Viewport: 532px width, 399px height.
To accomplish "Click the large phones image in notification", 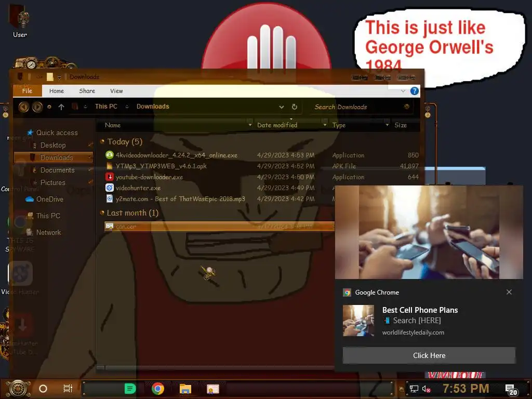I will click(x=429, y=232).
